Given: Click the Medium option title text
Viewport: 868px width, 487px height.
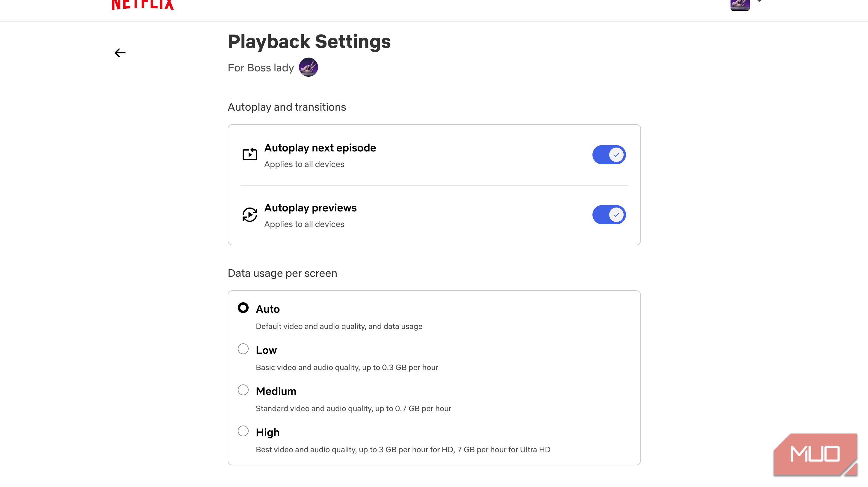Looking at the screenshot, I should click(x=276, y=391).
